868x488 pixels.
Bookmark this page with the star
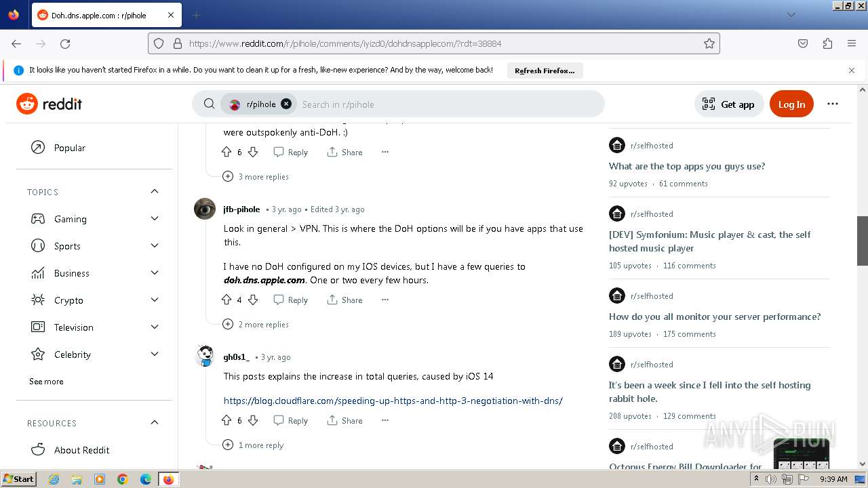click(x=709, y=43)
